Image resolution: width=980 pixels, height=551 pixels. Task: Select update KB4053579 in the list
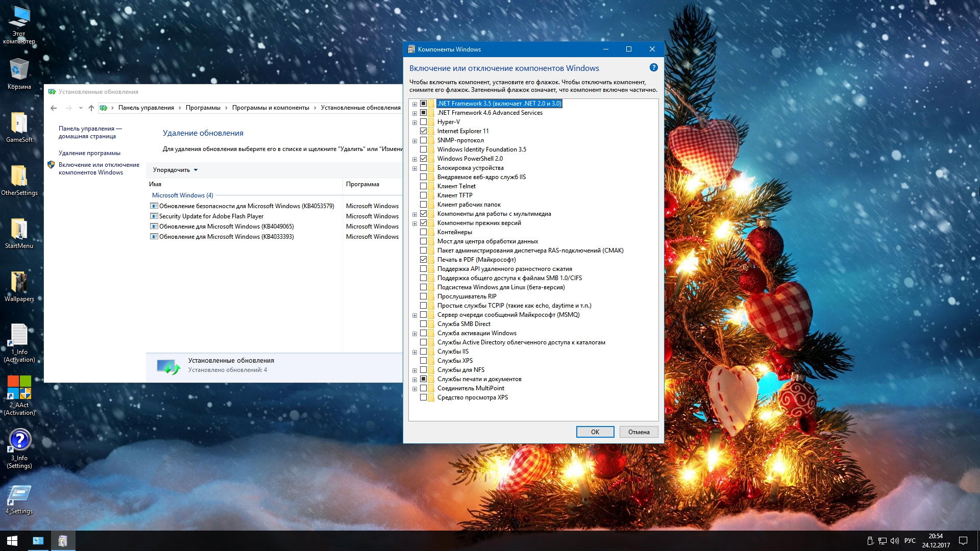[246, 206]
